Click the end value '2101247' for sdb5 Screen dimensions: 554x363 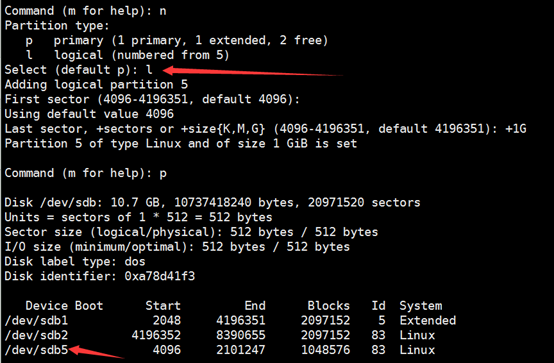coord(241,350)
